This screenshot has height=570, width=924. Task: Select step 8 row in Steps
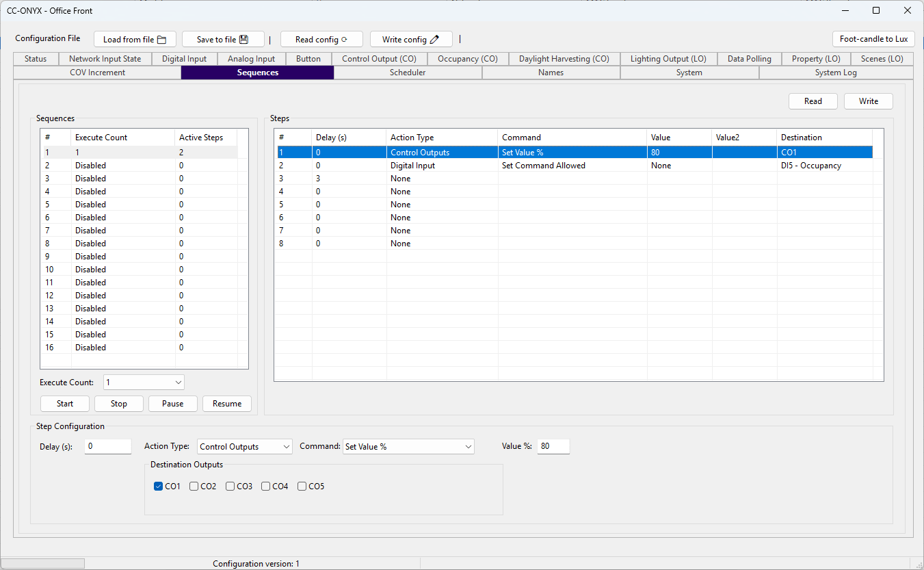(574, 244)
